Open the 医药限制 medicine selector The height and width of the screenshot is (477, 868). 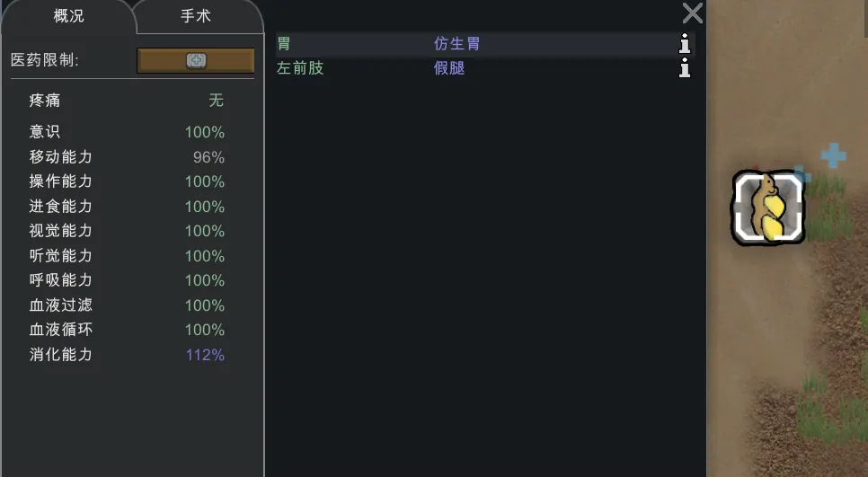click(x=195, y=60)
